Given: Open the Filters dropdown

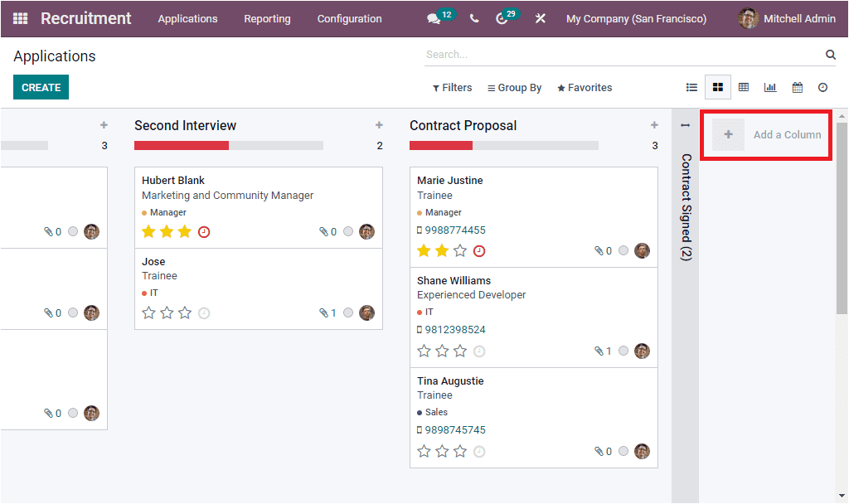Looking at the screenshot, I should (452, 87).
